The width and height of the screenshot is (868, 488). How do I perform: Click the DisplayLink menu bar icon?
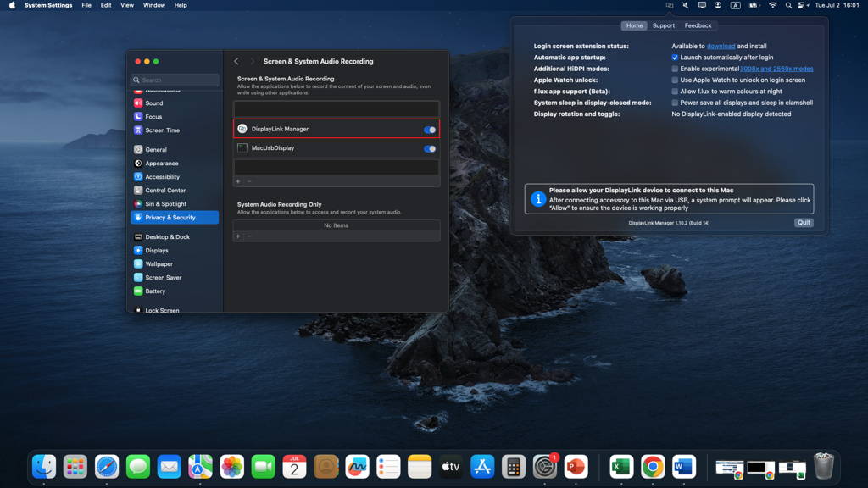pos(670,5)
